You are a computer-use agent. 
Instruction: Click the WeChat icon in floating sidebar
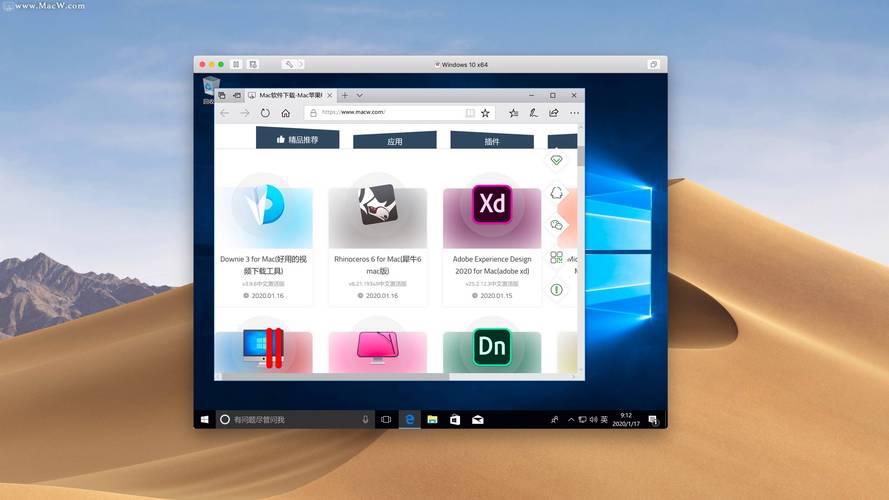557,225
